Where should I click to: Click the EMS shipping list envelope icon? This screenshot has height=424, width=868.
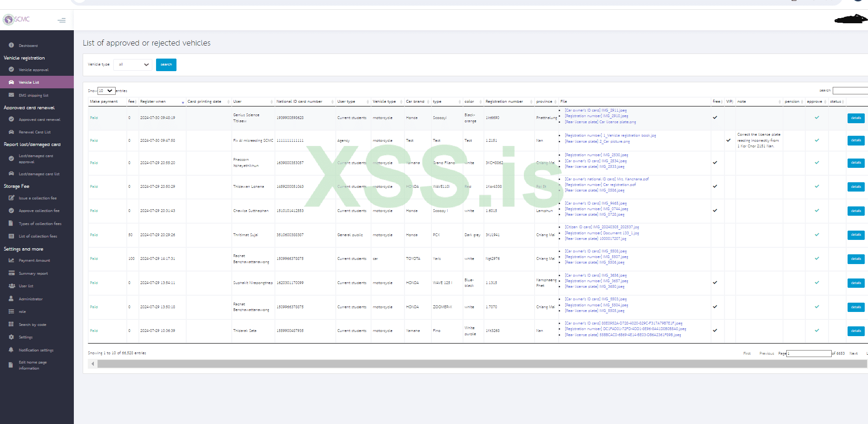[x=11, y=95]
